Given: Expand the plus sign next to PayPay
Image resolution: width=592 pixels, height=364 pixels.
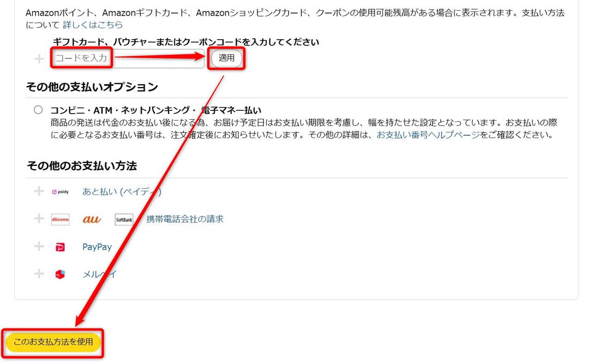Looking at the screenshot, I should point(39,247).
